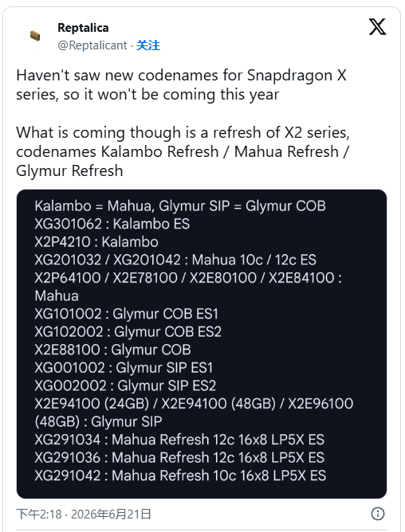This screenshot has width=405, height=532.
Task: Click the 2026年6月21日 date text
Action: click(x=111, y=514)
